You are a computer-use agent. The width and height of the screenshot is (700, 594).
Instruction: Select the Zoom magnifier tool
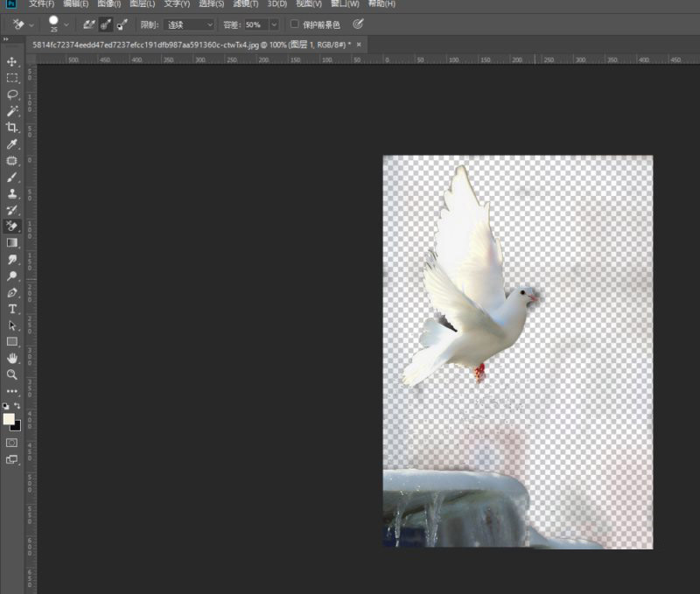tap(12, 374)
